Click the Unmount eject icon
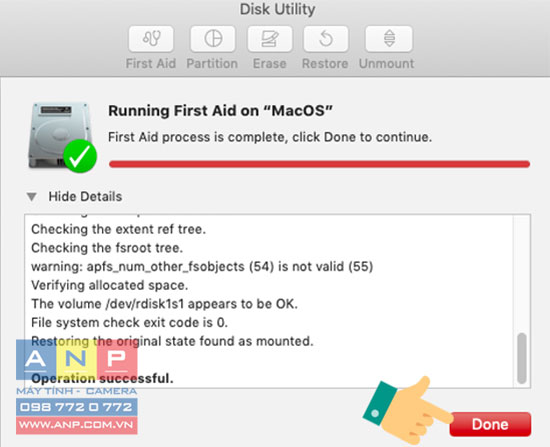Image resolution: width=550 pixels, height=447 pixels. pos(389,39)
